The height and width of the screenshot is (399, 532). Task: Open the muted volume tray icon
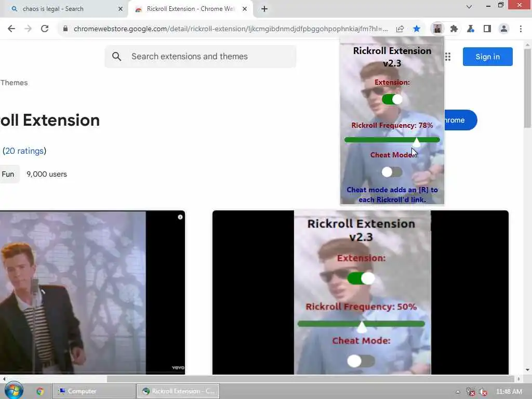(483, 392)
